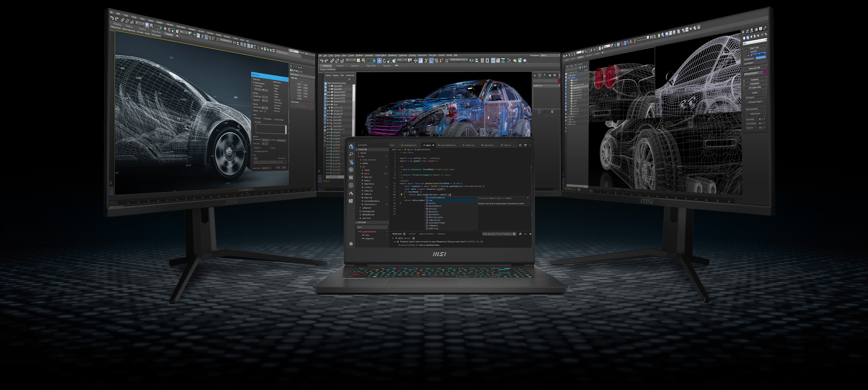Click magenta color swatch on right monitor panel
Image resolution: width=868 pixels, height=390 pixels.
[x=765, y=72]
